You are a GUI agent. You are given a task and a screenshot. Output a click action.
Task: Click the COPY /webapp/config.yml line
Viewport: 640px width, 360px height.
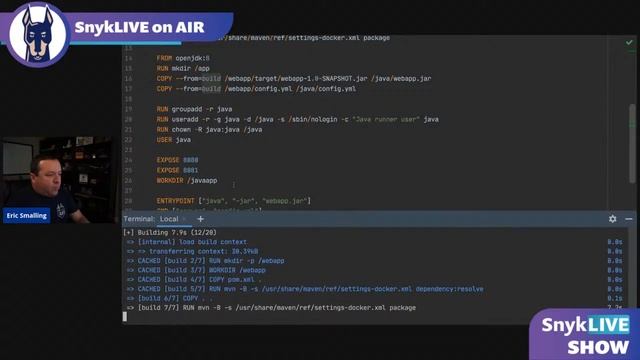pyautogui.click(x=256, y=89)
